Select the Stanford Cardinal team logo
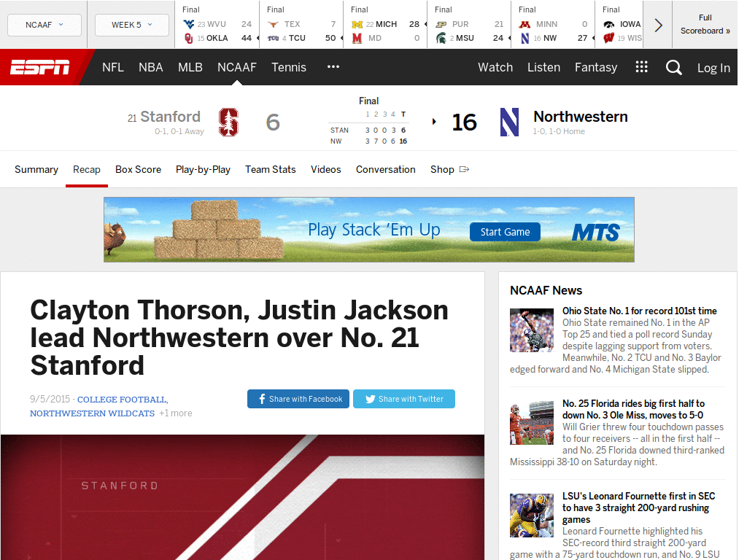Screen dimensions: 747x560 [228, 122]
